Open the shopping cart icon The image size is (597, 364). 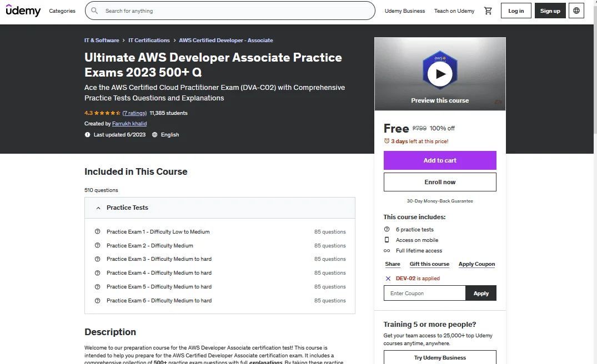pyautogui.click(x=488, y=11)
